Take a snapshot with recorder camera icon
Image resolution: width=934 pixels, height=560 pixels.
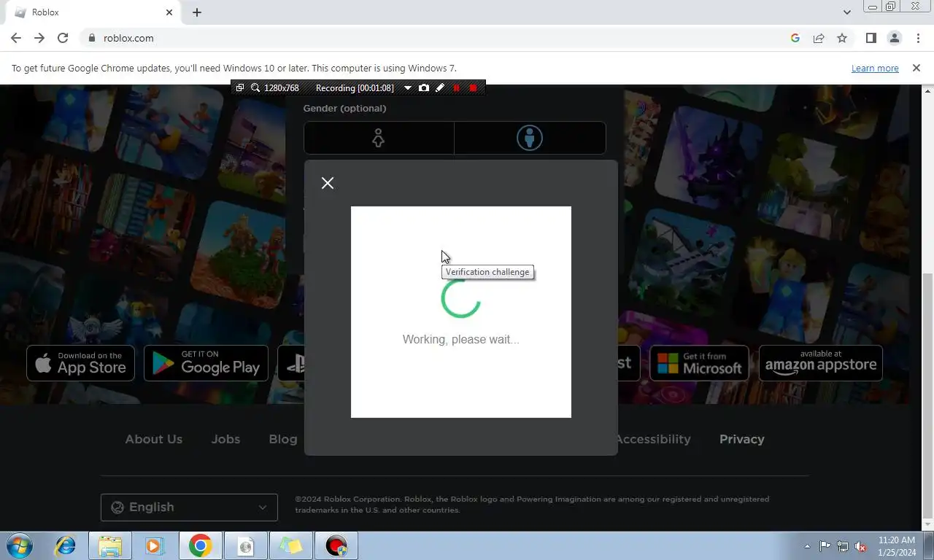[x=424, y=87]
